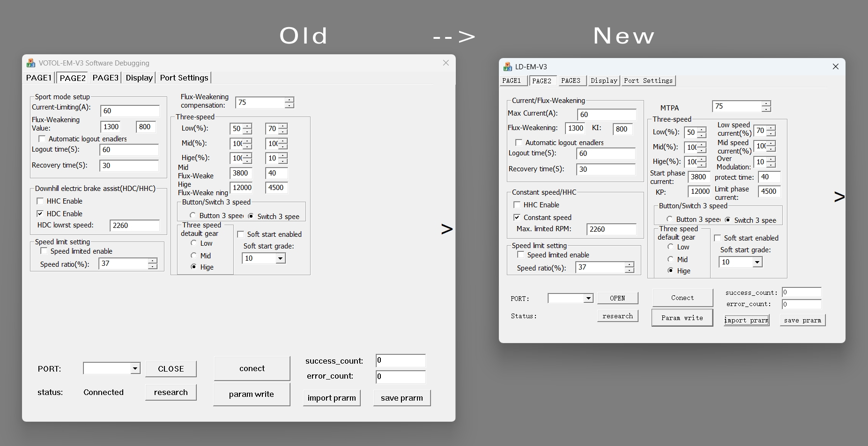
Task: Open Soft start grade dropdown in VOTOL window
Action: (x=280, y=258)
